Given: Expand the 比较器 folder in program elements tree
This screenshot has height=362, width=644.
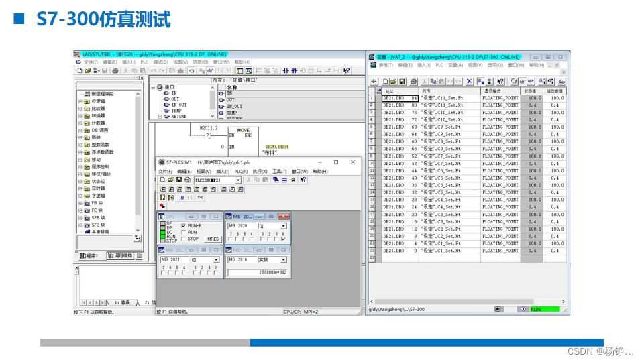Looking at the screenshot, I should (80, 109).
